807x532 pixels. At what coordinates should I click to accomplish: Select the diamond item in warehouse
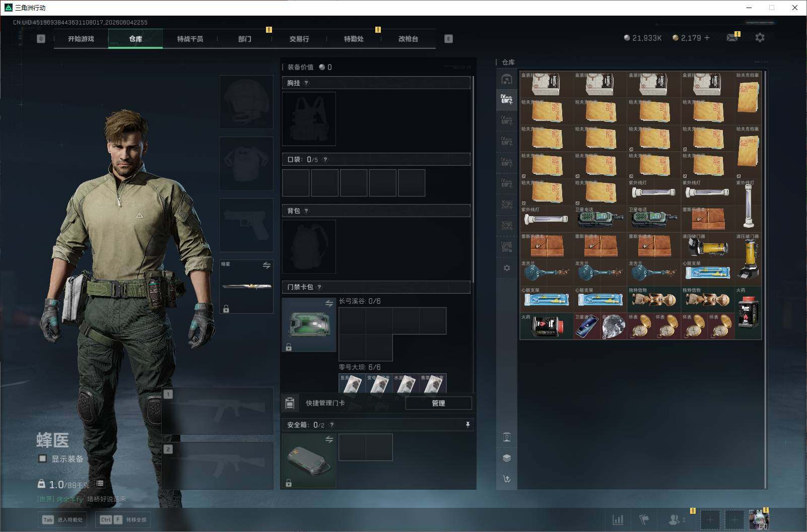pos(614,326)
